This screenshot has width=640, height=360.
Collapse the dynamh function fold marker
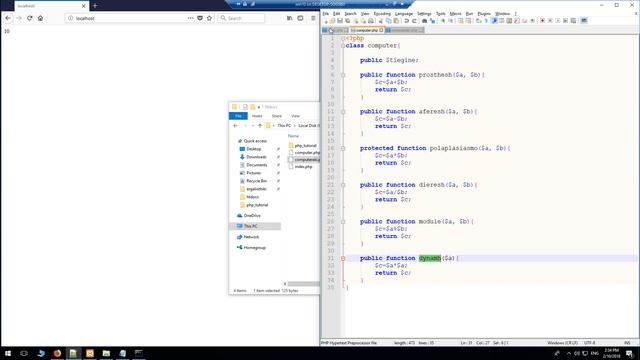point(343,258)
